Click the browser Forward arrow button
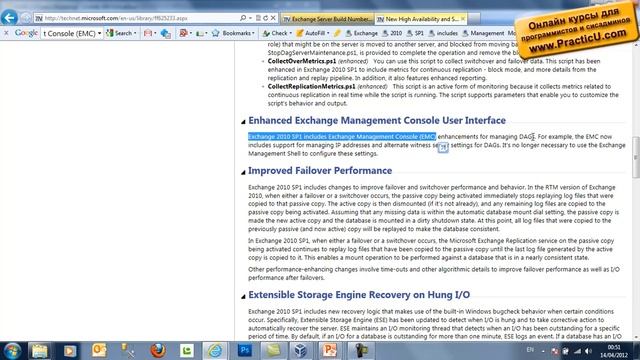This screenshot has height=360, width=640. coord(26,18)
